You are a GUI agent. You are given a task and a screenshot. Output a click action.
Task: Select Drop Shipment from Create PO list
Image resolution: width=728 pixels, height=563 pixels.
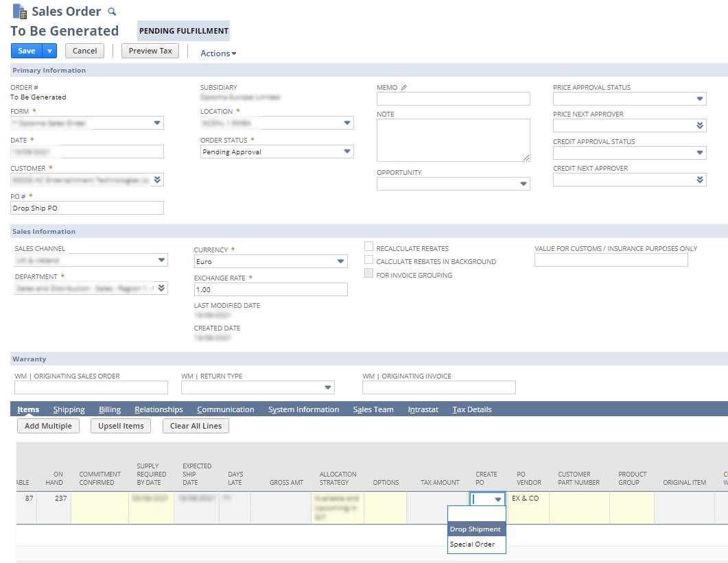[475, 529]
